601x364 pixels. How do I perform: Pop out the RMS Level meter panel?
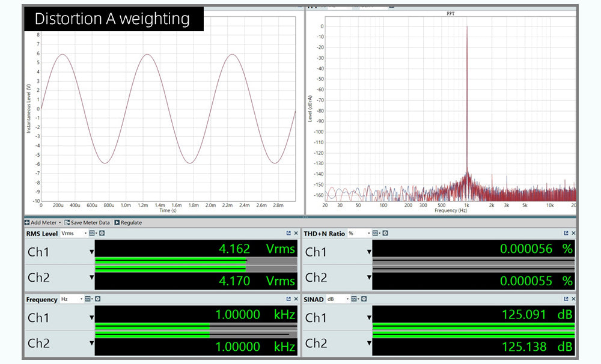pos(288,233)
